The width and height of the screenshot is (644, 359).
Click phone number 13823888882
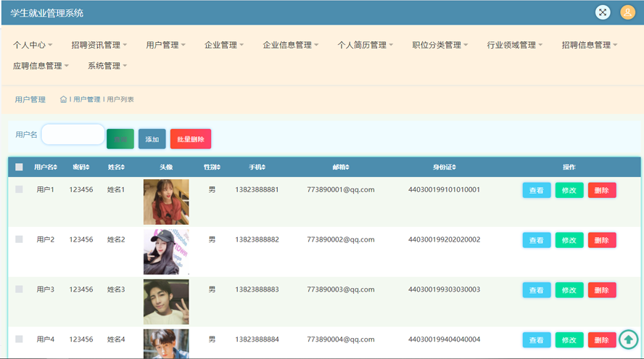257,239
